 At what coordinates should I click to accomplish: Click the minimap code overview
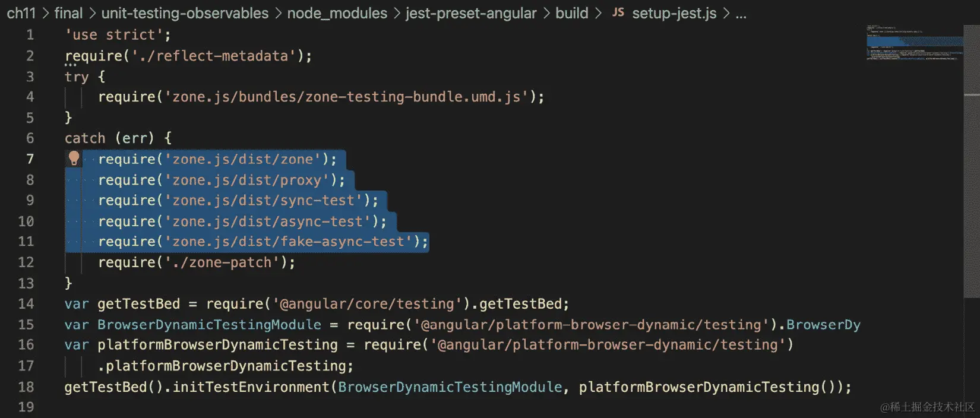click(x=914, y=43)
